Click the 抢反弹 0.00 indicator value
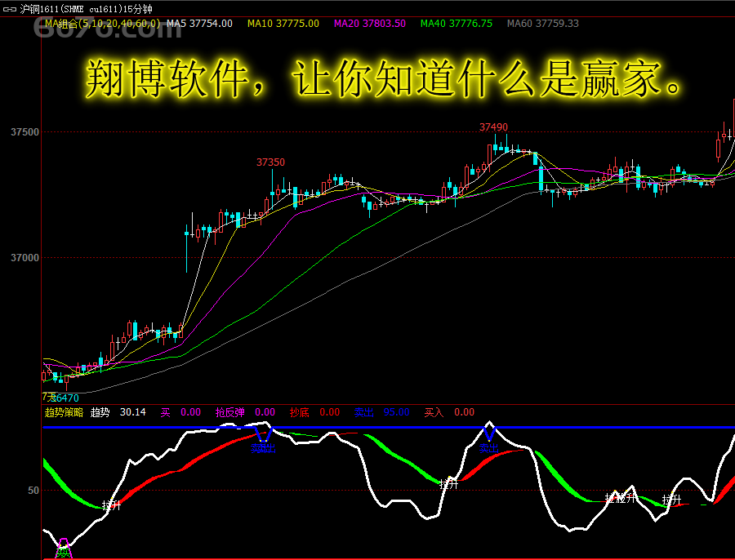The image size is (735, 560). [245, 412]
